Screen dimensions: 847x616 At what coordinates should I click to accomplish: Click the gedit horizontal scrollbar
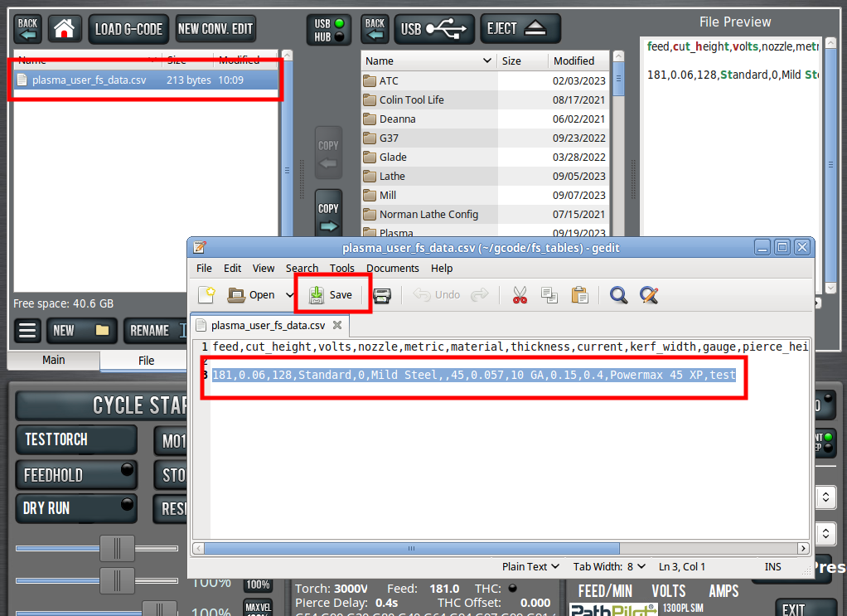pos(412,548)
